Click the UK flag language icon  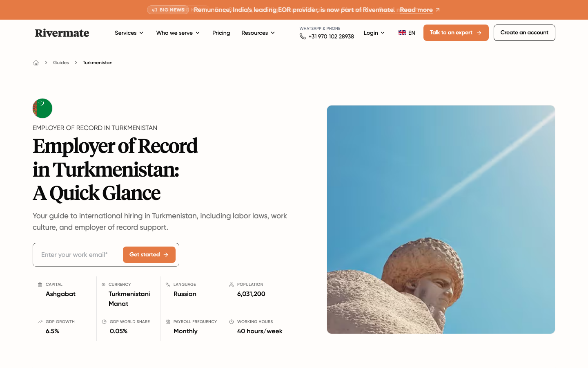[x=402, y=33]
